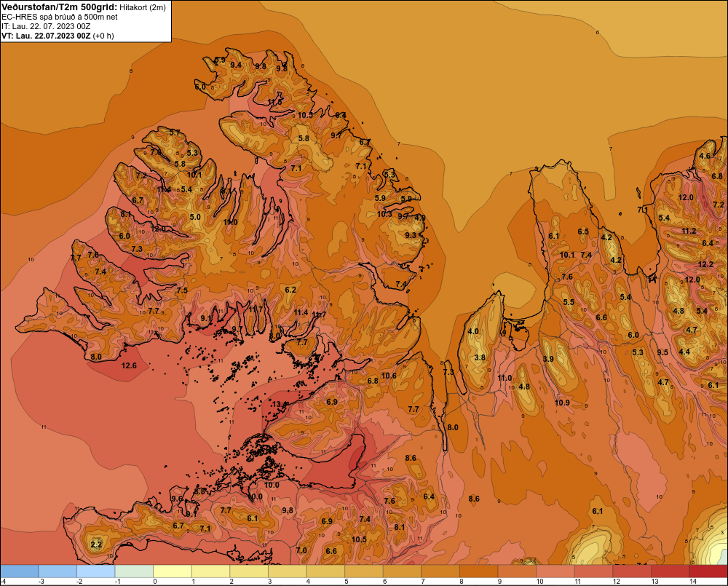Select the 9.4 temperature value

236,65
